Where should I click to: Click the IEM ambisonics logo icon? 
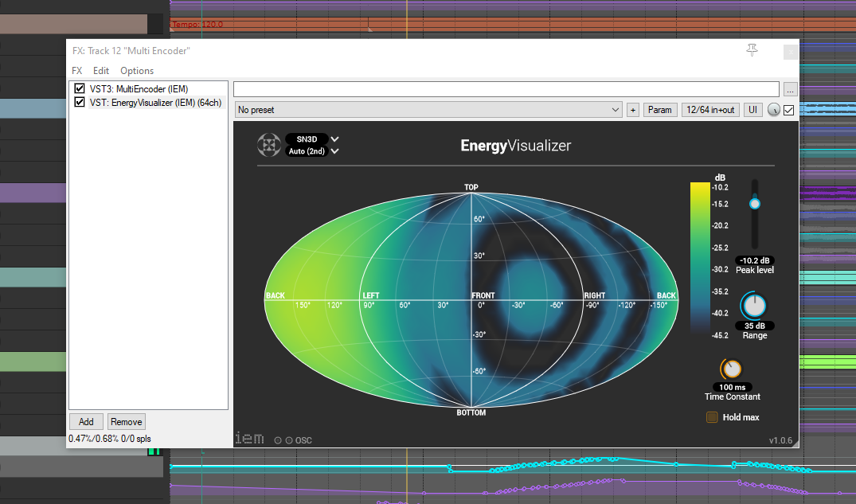pyautogui.click(x=269, y=145)
